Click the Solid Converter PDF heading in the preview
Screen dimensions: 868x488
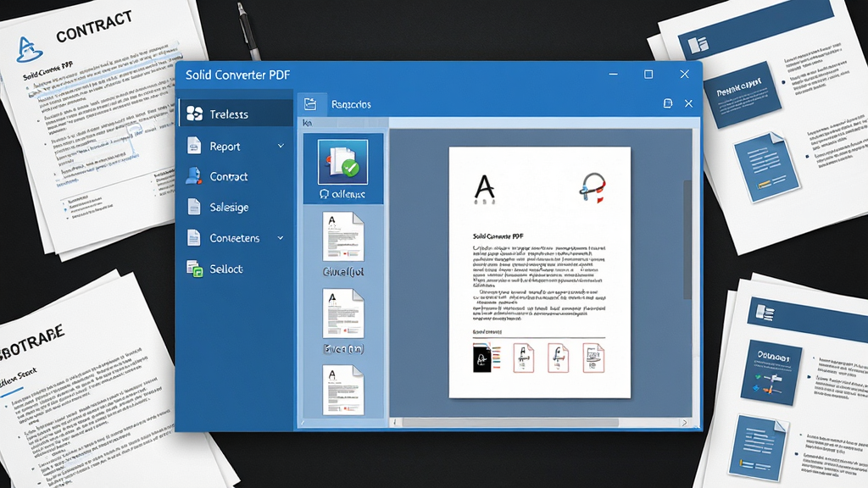point(498,236)
